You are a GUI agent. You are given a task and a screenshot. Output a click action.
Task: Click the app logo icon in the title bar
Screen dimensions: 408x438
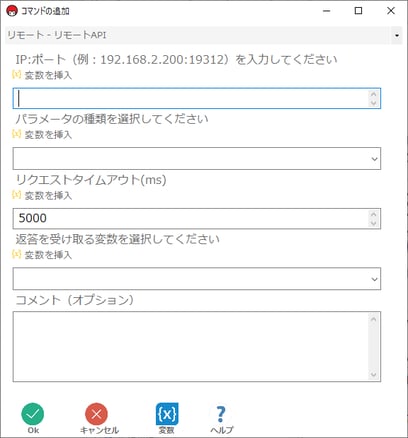pyautogui.click(x=12, y=11)
